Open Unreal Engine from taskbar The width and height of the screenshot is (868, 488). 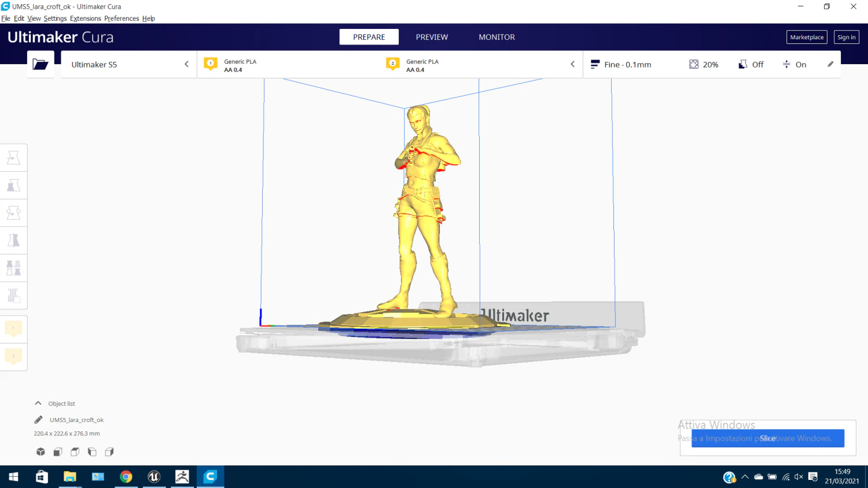point(154,477)
